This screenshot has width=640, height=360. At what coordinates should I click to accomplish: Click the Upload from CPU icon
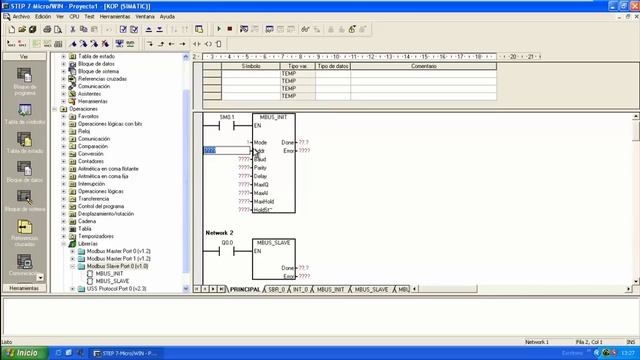(x=149, y=29)
